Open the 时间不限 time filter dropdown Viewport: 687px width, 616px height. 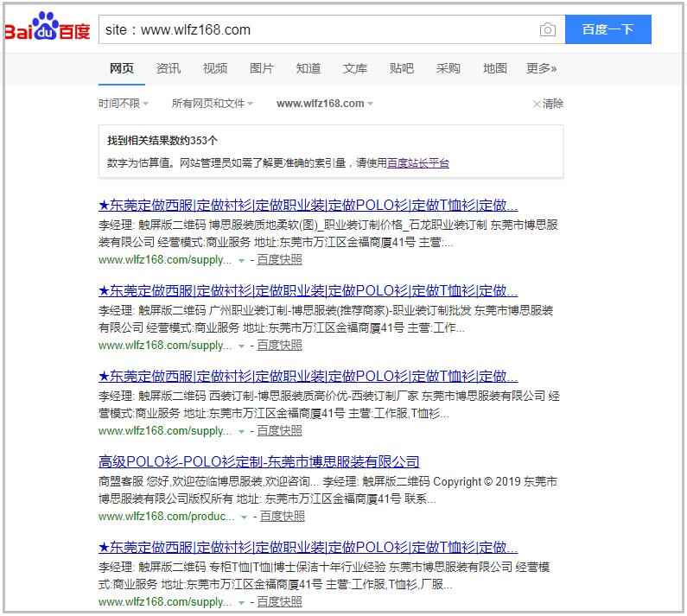click(x=124, y=104)
